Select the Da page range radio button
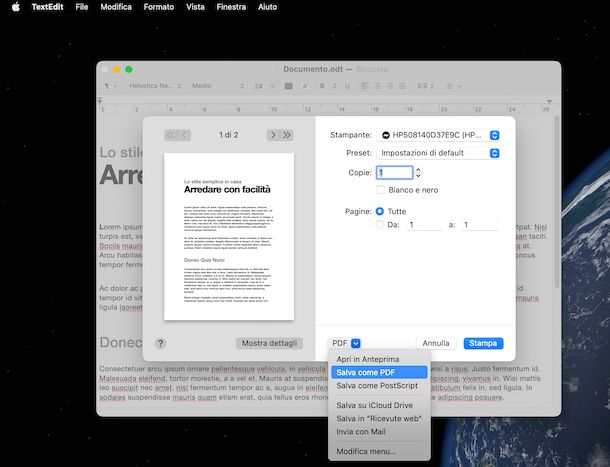Viewport: 610px width, 467px height. [x=380, y=225]
